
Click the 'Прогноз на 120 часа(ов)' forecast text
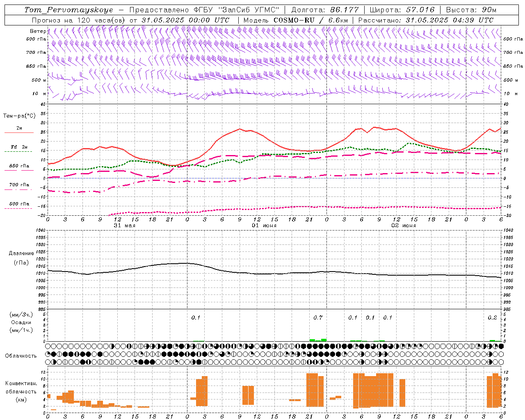79,20
